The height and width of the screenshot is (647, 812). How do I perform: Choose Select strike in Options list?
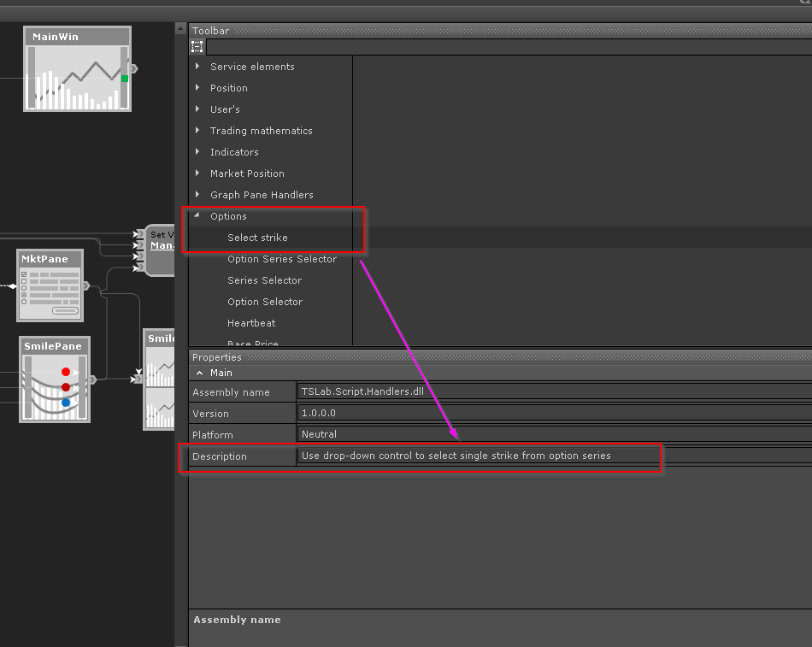click(x=257, y=238)
